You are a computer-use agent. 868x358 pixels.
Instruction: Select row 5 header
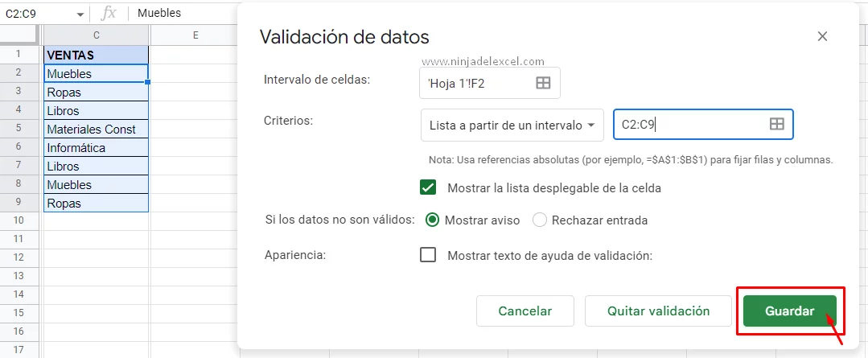[19, 129]
